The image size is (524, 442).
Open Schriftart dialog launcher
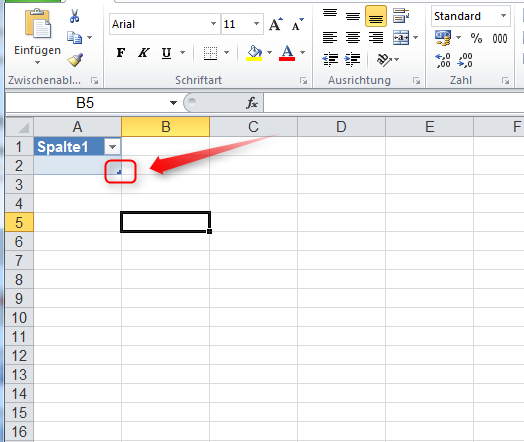click(x=303, y=81)
